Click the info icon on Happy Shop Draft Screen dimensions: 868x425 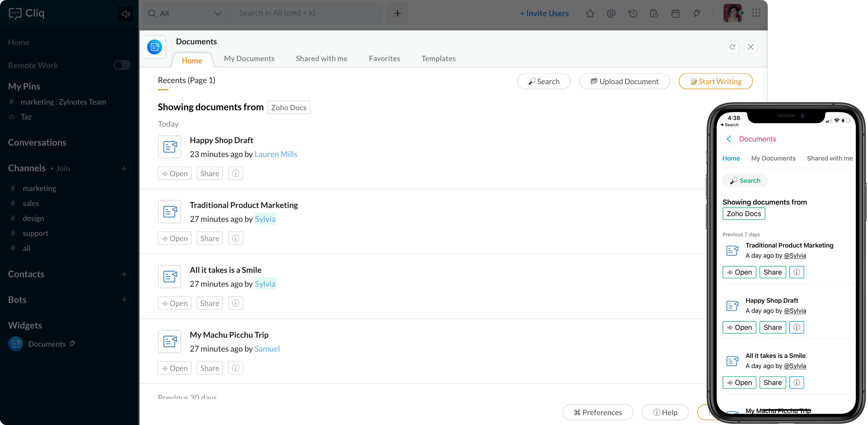click(x=235, y=173)
